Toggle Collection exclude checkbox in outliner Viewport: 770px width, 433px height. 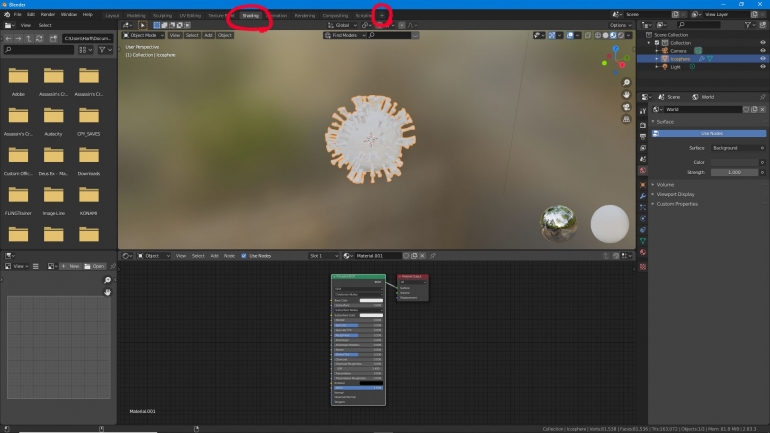657,43
